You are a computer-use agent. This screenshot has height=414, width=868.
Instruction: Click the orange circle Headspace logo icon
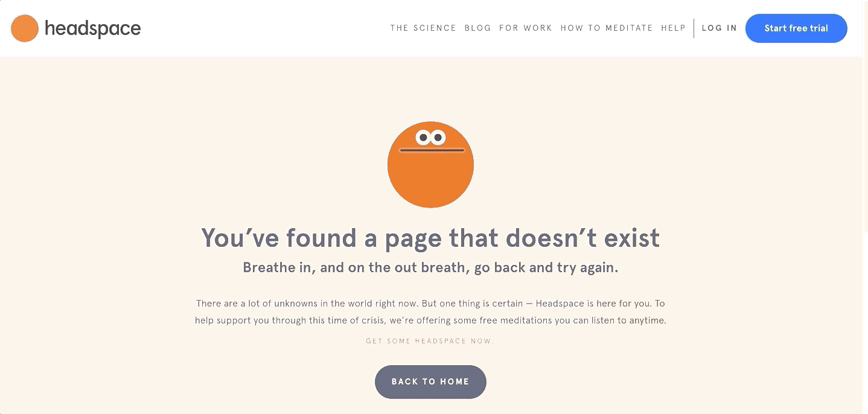tap(25, 28)
